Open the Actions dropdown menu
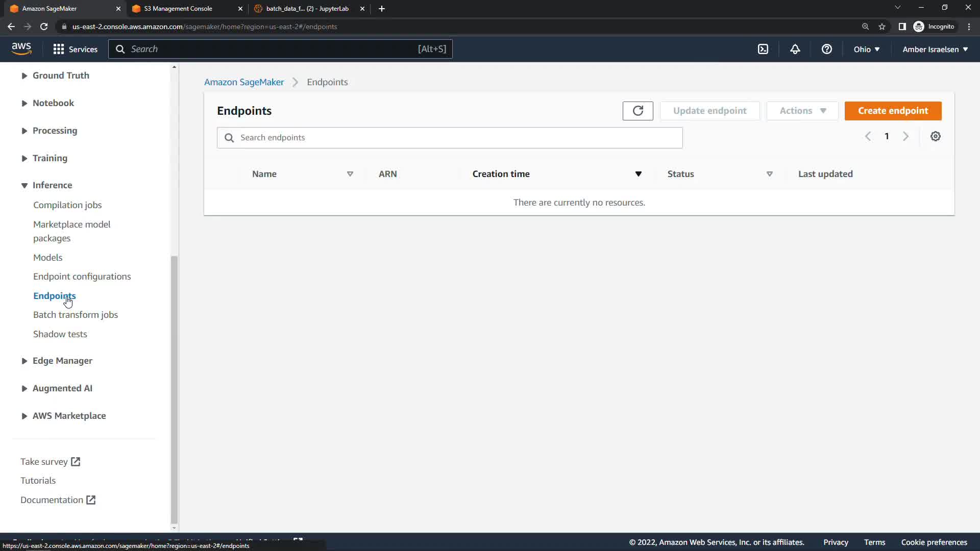 coord(802,111)
